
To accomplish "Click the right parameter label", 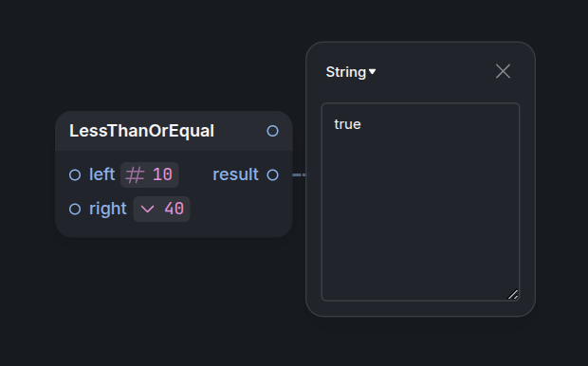I will (x=107, y=209).
